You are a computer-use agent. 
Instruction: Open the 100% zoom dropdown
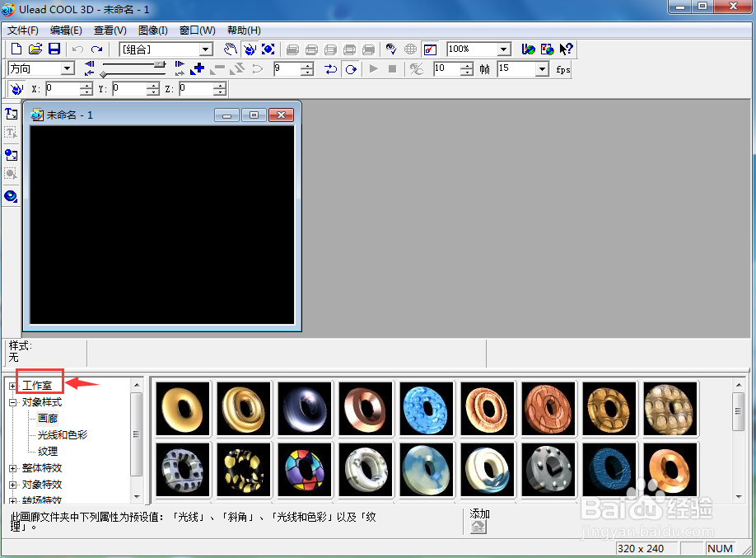[x=504, y=49]
